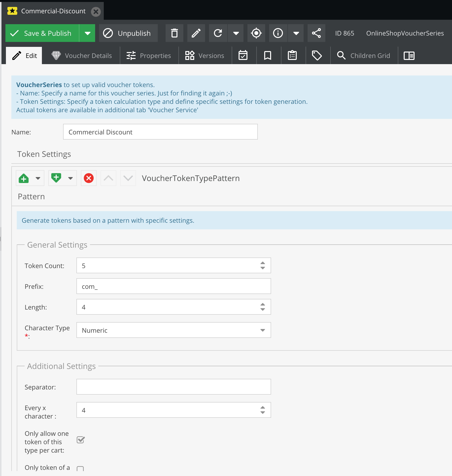Open the tags tab icon
Image resolution: width=452 pixels, height=476 pixels.
tap(317, 55)
